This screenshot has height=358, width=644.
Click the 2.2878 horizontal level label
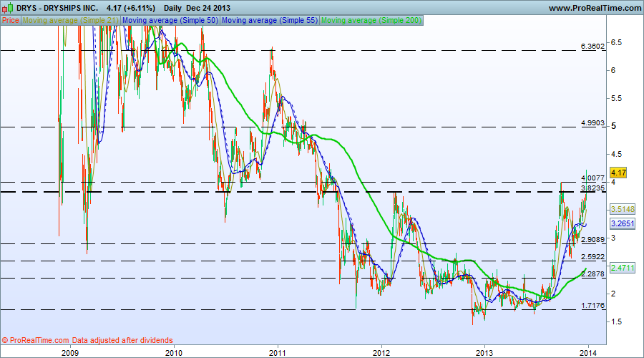point(592,274)
